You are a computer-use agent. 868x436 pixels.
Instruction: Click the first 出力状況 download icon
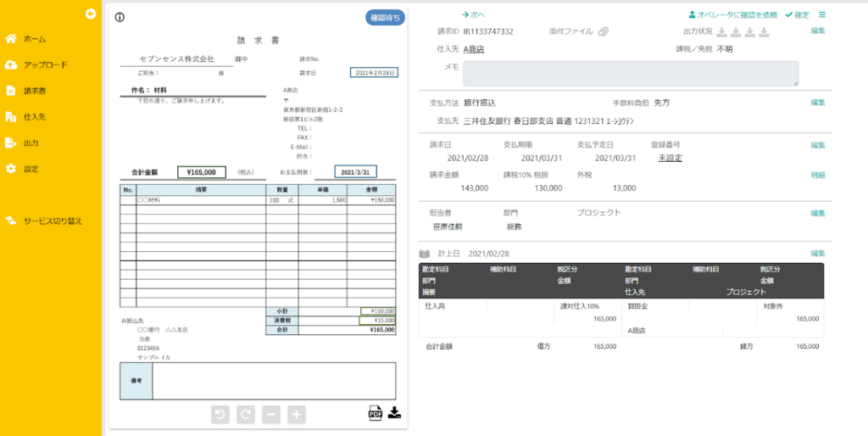point(721,32)
